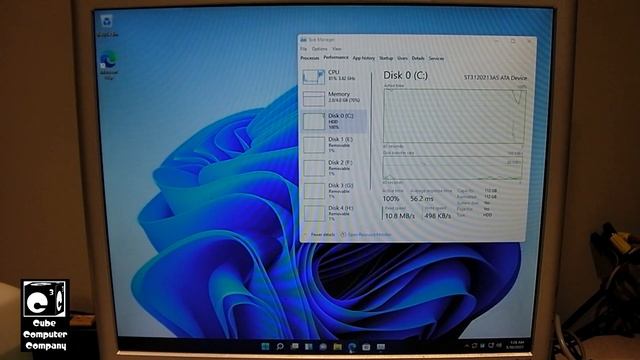Switch to the App history tab
Image resolution: width=640 pixels, height=360 pixels.
363,58
